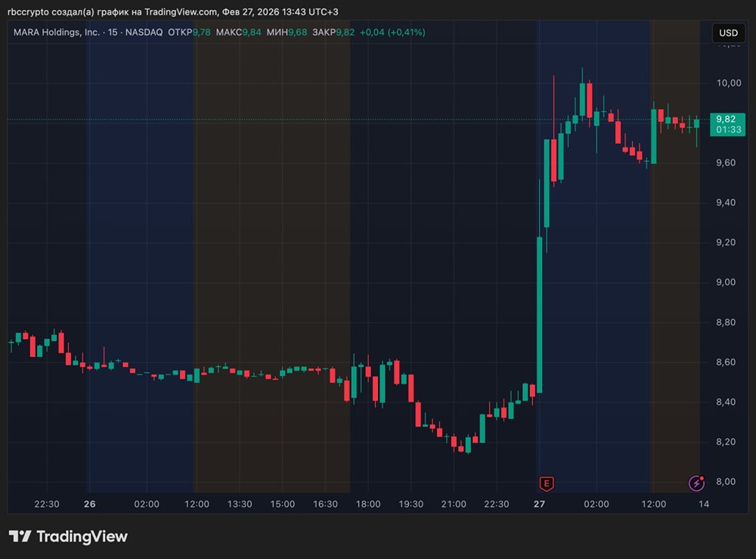Click the close value ЗАКР 9,82
This screenshot has width=756, height=559.
[x=333, y=33]
